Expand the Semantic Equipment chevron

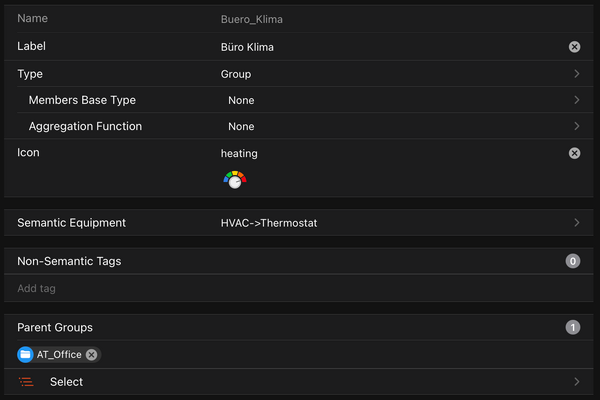tap(577, 223)
